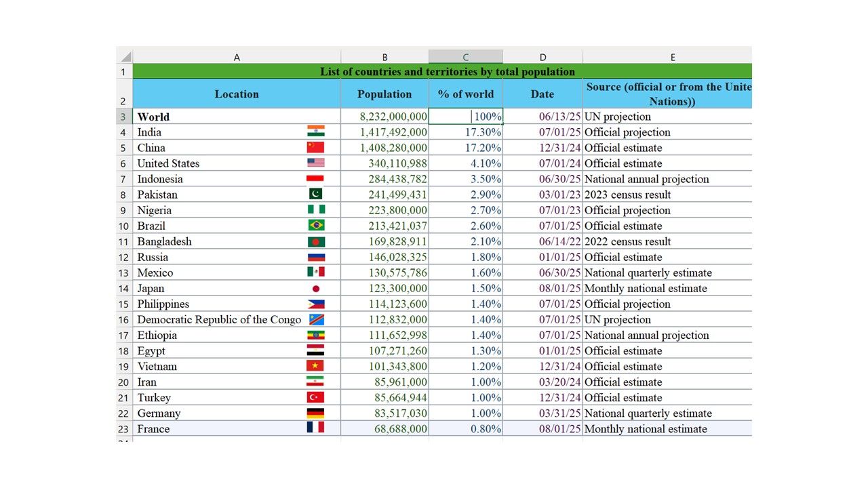The height and width of the screenshot is (488, 868).
Task: Click the title 'List of countries and territories by total population'
Action: click(448, 71)
